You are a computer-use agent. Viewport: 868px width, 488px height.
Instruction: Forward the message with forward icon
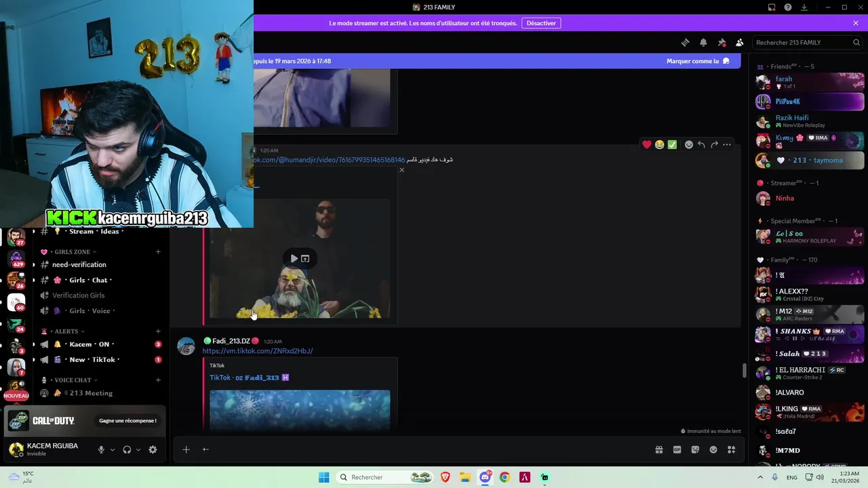714,144
